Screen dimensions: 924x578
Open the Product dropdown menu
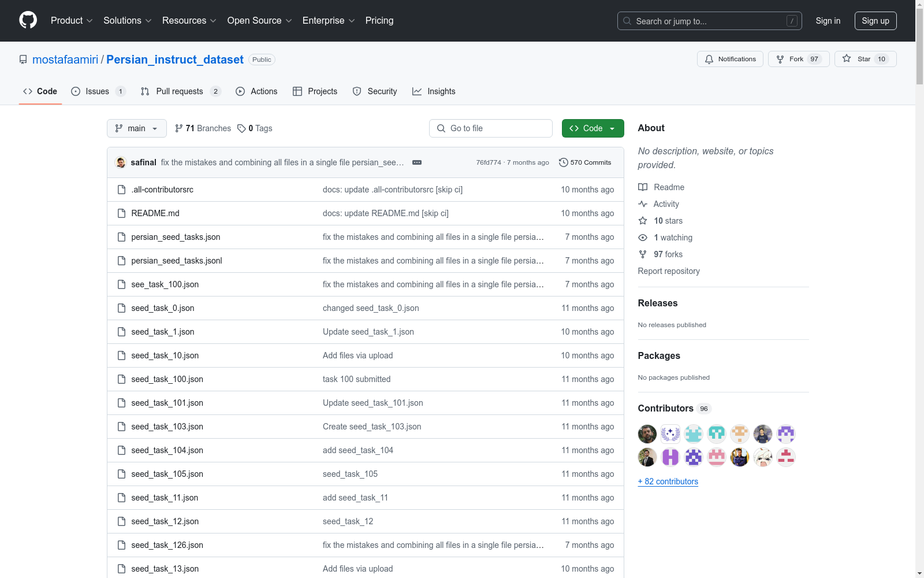[x=72, y=21]
